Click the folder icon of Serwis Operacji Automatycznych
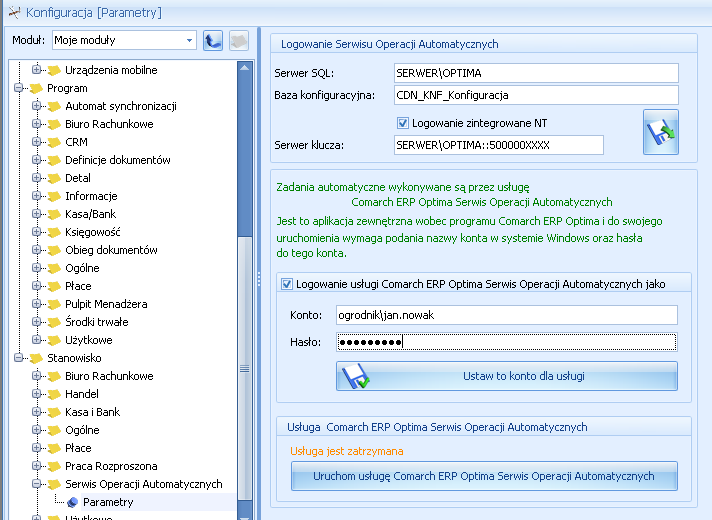 [54, 484]
